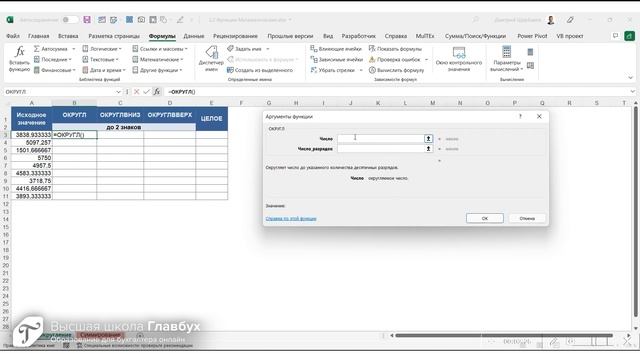The width and height of the screenshot is (640, 360).
Task: Open the Файл tab
Action: click(x=13, y=36)
